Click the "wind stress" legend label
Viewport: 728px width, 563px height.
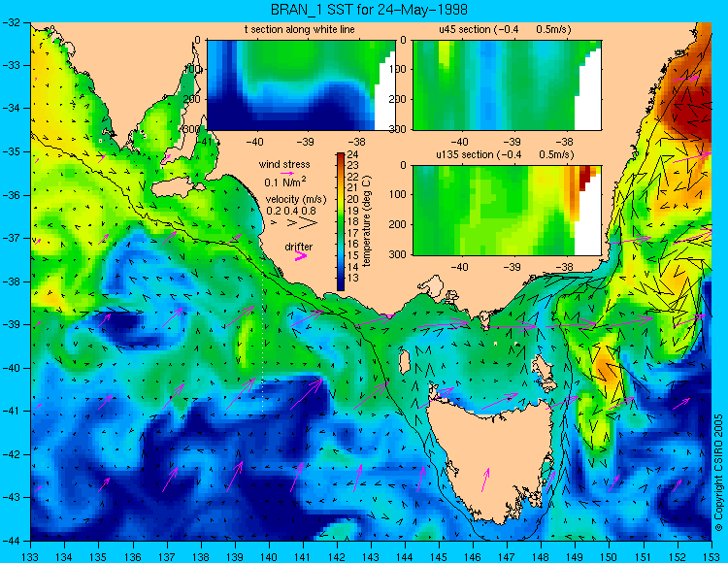coord(284,164)
